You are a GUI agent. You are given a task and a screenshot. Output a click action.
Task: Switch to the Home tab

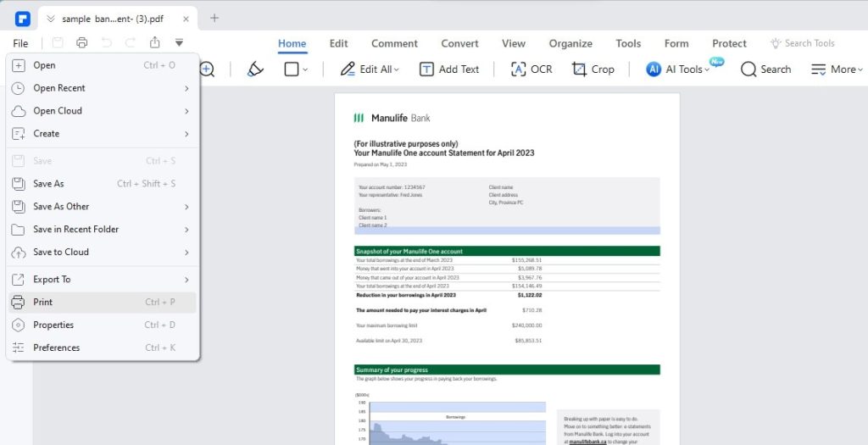tap(292, 43)
